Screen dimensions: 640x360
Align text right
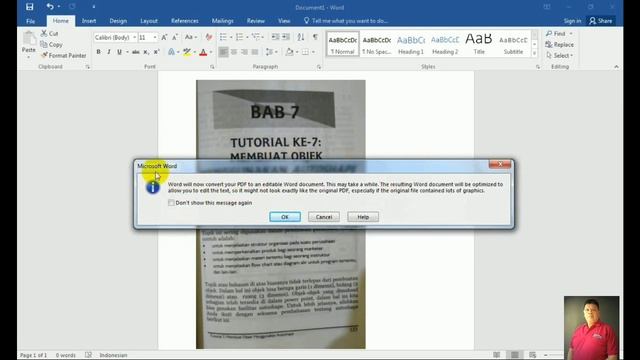[244, 52]
